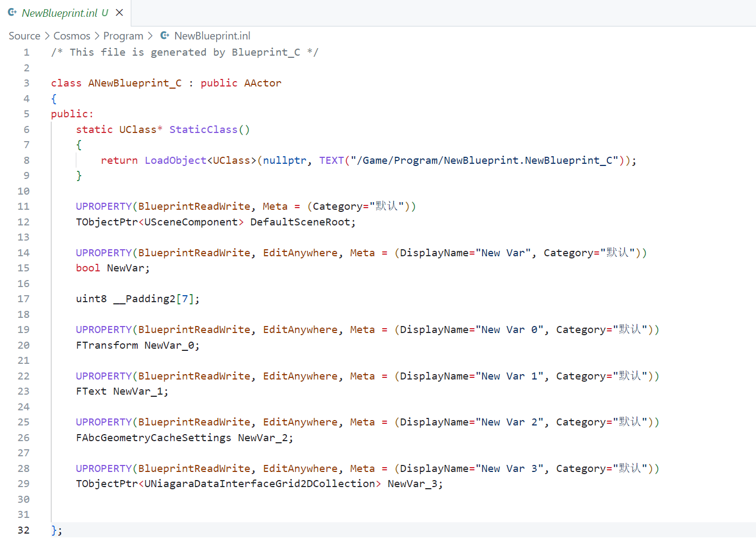Click NewVar_2 variable name
The height and width of the screenshot is (539, 756).
pyautogui.click(x=263, y=438)
